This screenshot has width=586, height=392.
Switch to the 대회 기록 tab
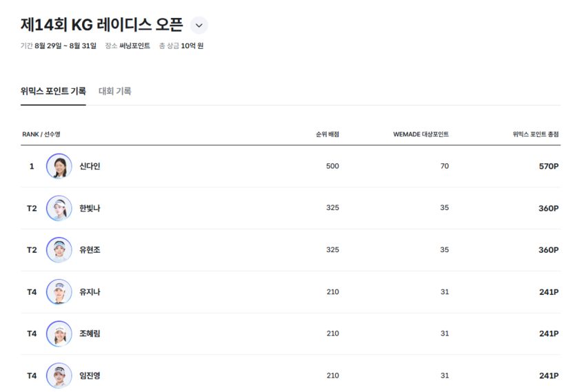(x=114, y=91)
